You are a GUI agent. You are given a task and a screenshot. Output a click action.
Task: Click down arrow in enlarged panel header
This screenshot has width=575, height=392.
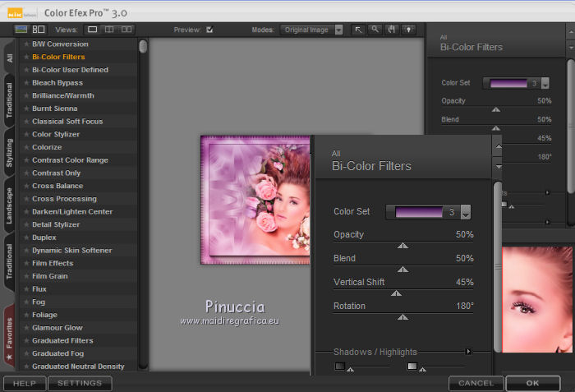(499, 167)
